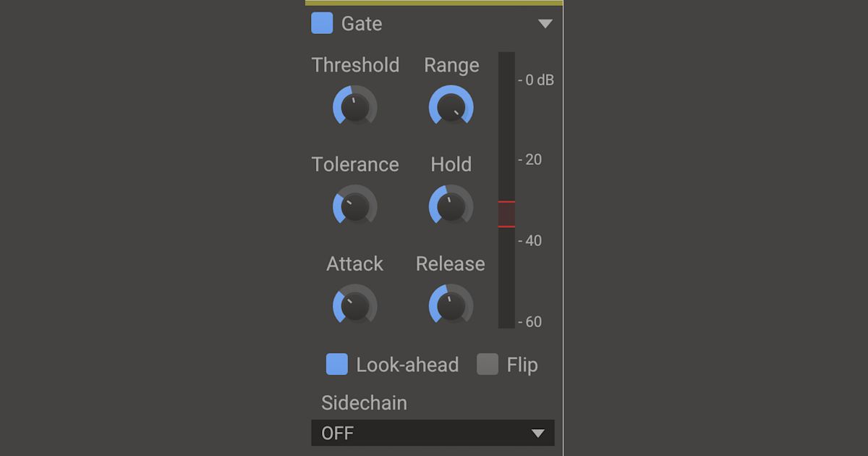The height and width of the screenshot is (456, 868).
Task: Click the Release label text
Action: coord(451,263)
